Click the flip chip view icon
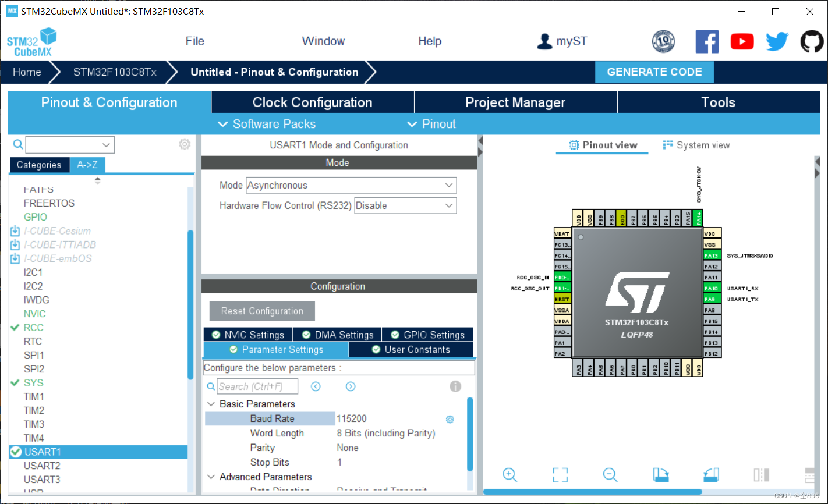Screen dimensions: 828x504 coord(761,475)
